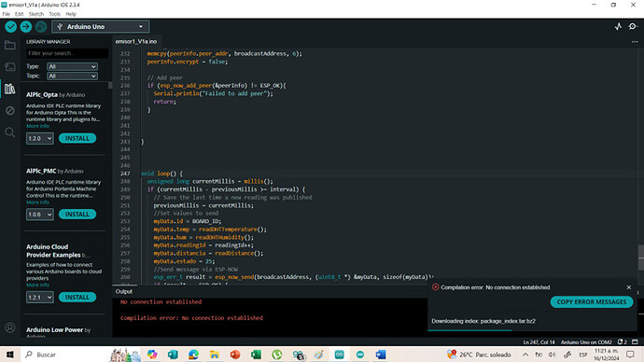
Task: Click Copy Error Messages button
Action: pos(592,301)
